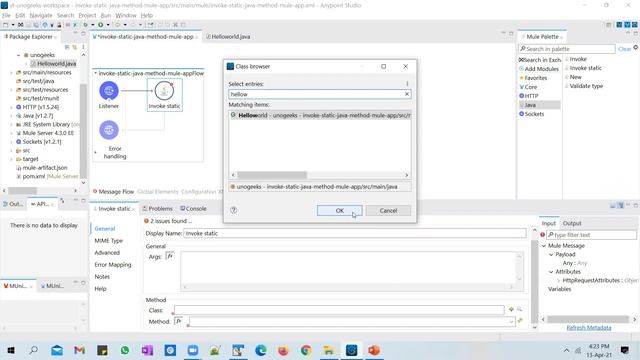
Task: Click the Class search magnifier icon
Action: click(520, 309)
